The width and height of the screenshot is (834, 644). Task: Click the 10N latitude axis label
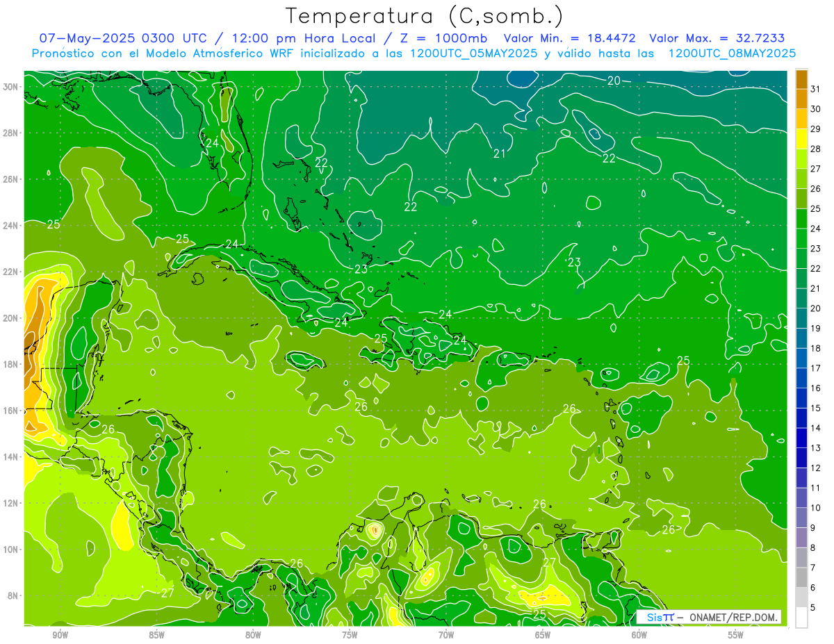tap(10, 549)
